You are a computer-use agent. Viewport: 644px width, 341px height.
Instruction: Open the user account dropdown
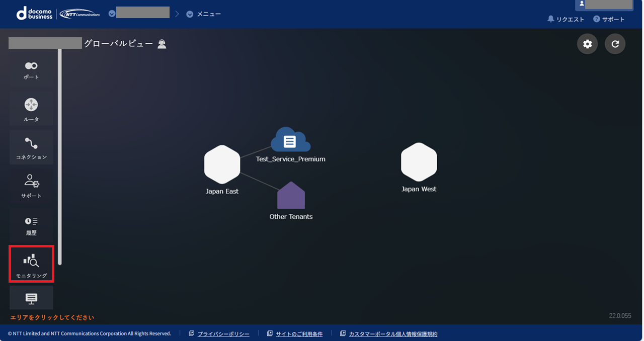(x=604, y=4)
